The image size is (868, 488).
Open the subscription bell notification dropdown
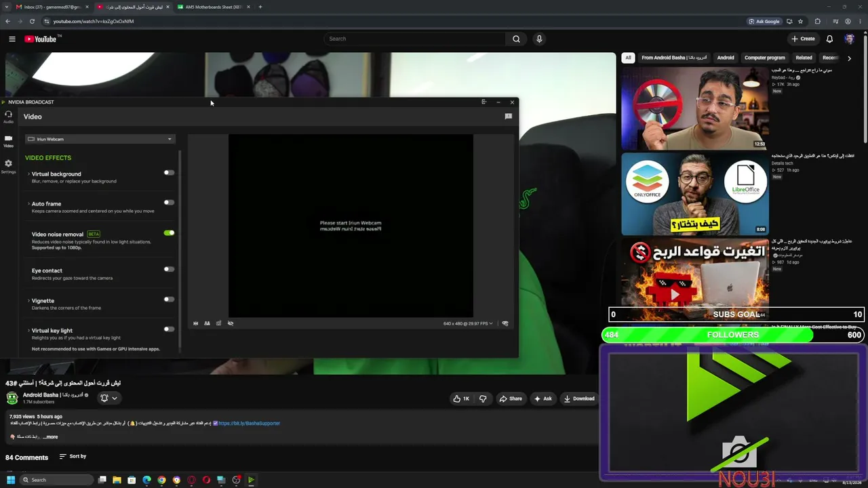click(x=108, y=398)
